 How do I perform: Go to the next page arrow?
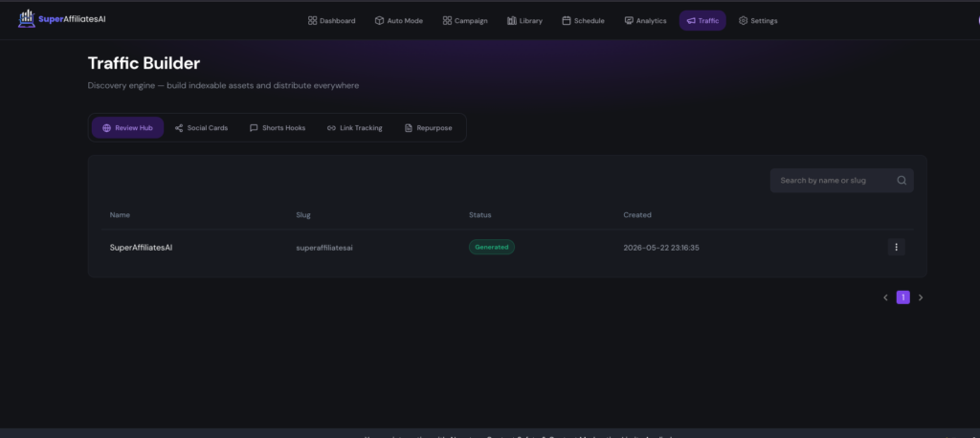coord(920,297)
